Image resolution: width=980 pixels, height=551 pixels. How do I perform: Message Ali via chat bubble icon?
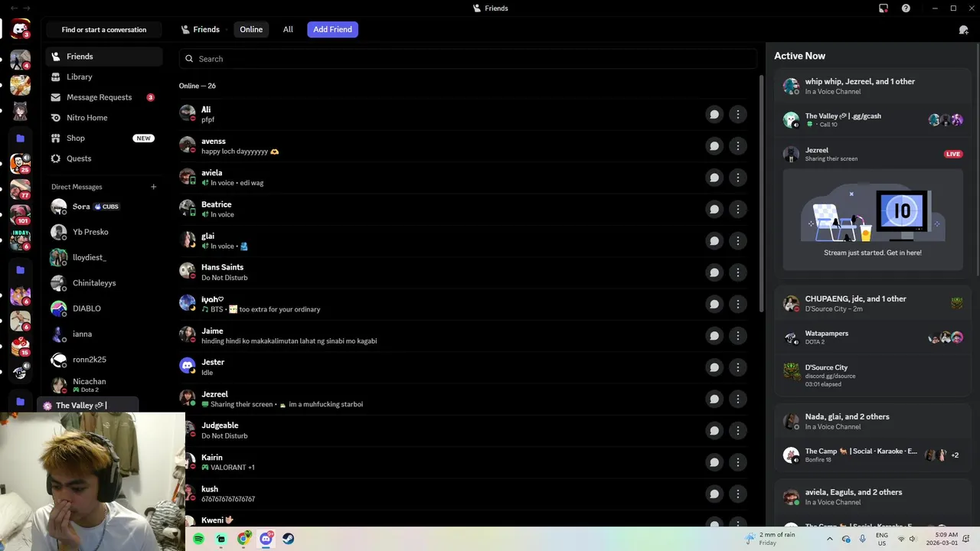pyautogui.click(x=714, y=114)
